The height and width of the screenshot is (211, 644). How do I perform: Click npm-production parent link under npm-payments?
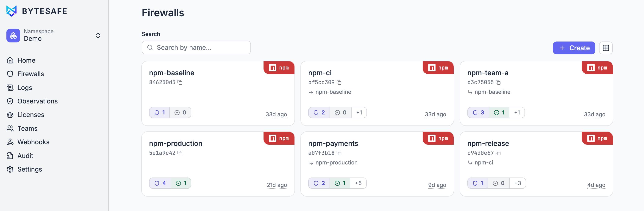tap(336, 163)
